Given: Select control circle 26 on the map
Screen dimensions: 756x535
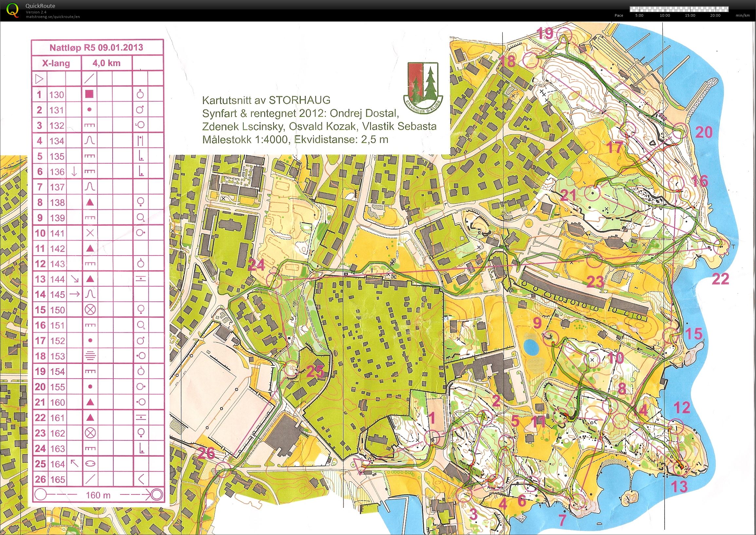Looking at the screenshot, I should 223,470.
